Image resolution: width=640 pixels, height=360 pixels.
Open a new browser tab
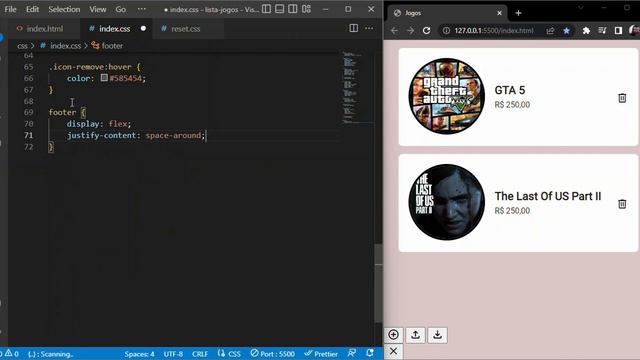click(518, 13)
